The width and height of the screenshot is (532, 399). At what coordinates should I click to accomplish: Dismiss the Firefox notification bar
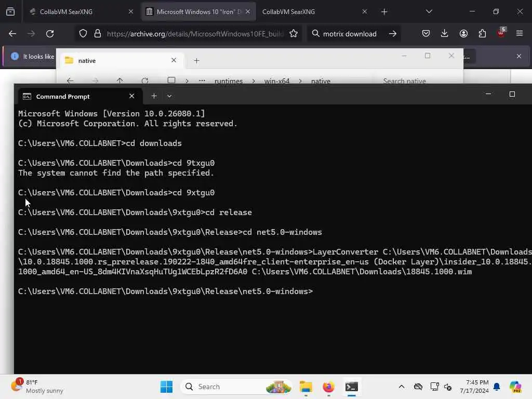click(x=519, y=56)
